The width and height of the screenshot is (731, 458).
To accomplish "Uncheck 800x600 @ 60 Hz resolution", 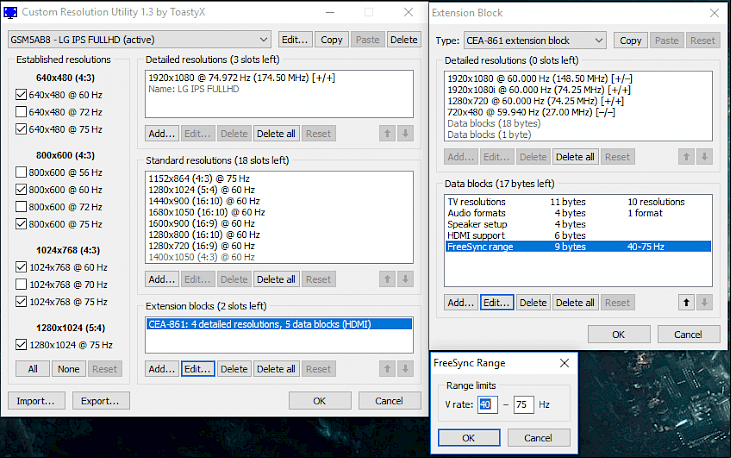I will (21, 189).
